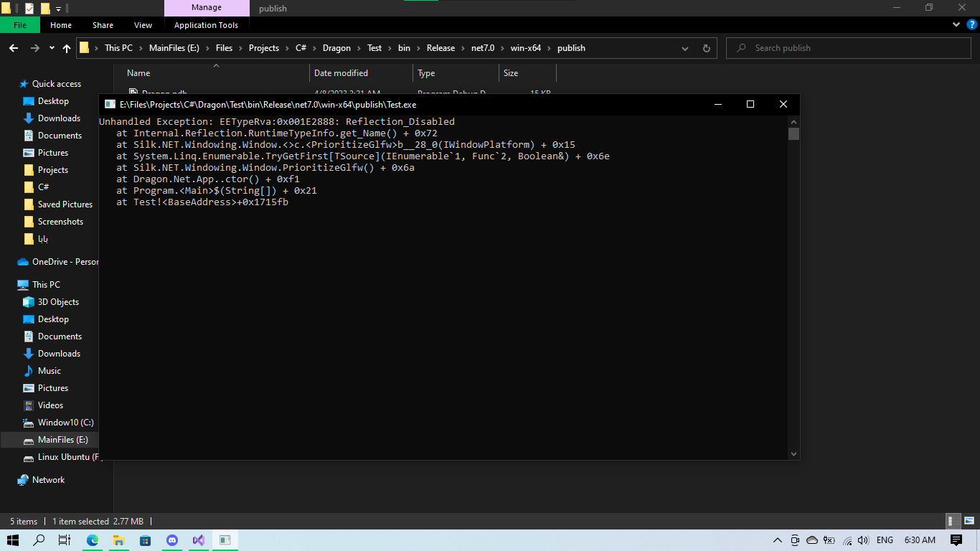This screenshot has width=980, height=551.
Task: Click the New folder quick access icon
Action: (x=45, y=9)
